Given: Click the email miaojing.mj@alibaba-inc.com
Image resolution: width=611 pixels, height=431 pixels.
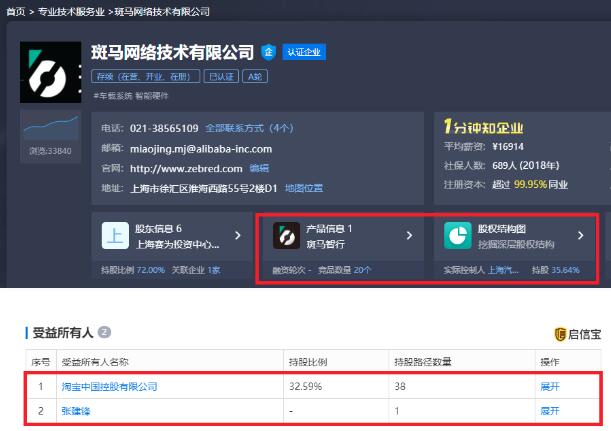Looking at the screenshot, I should [201, 149].
